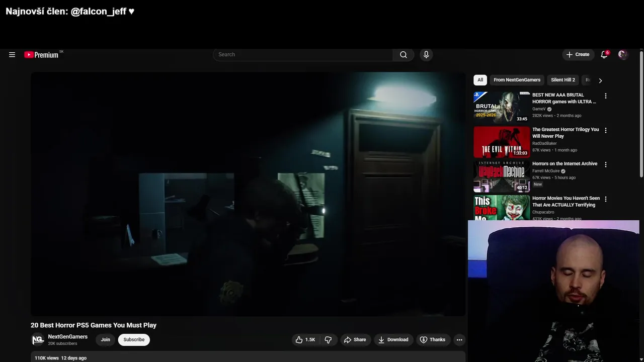Open Wayback Machine video thumbnail
Image resolution: width=644 pixels, height=362 pixels.
coord(501,176)
